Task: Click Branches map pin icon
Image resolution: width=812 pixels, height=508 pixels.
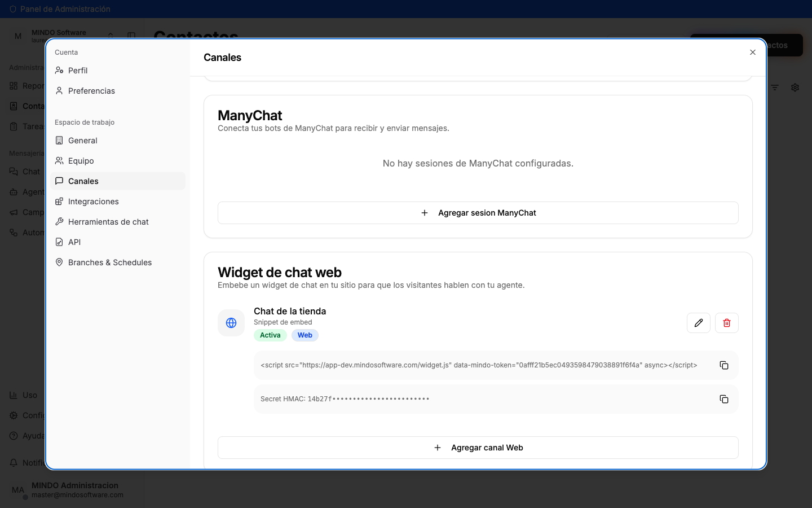Action: [59, 262]
